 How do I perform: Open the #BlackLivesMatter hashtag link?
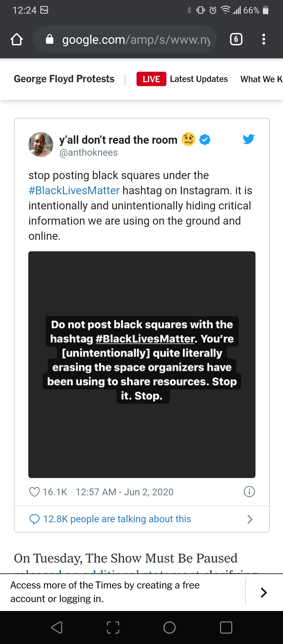74,191
